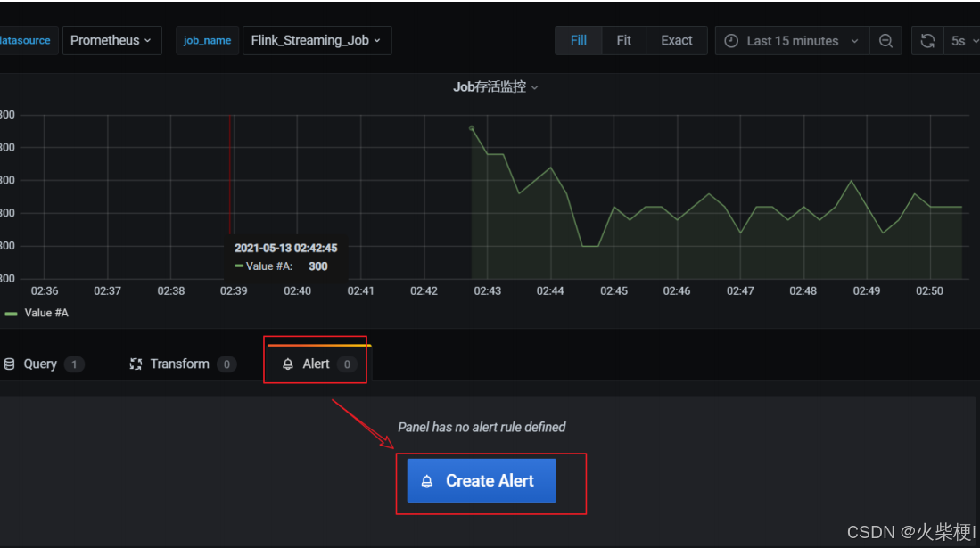
Task: Click the 02:36 x-axis time label
Action: click(45, 291)
